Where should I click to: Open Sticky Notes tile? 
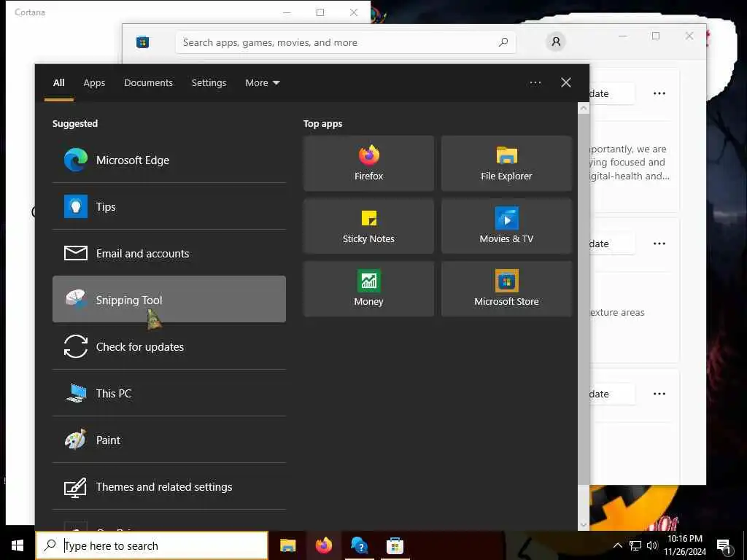point(368,226)
